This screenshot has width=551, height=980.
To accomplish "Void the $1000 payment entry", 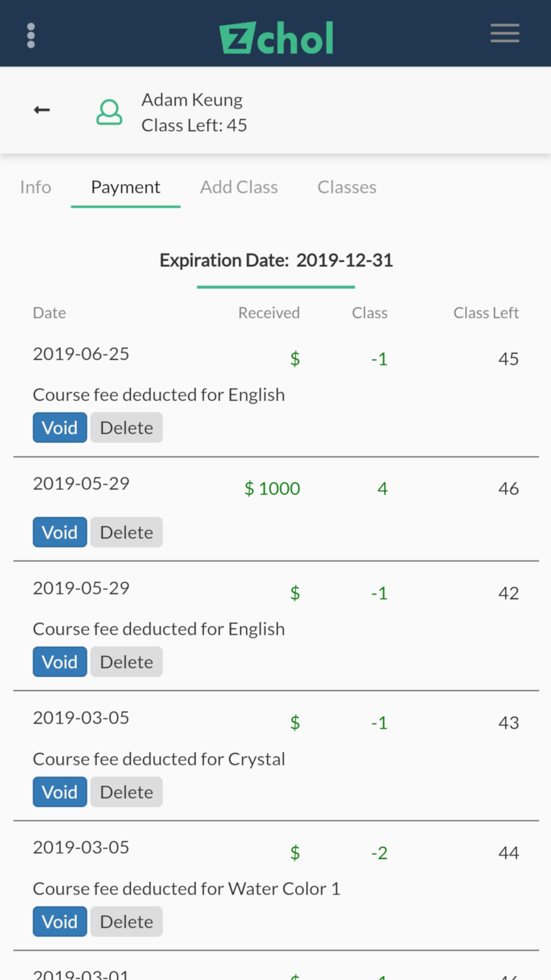I will (x=60, y=532).
